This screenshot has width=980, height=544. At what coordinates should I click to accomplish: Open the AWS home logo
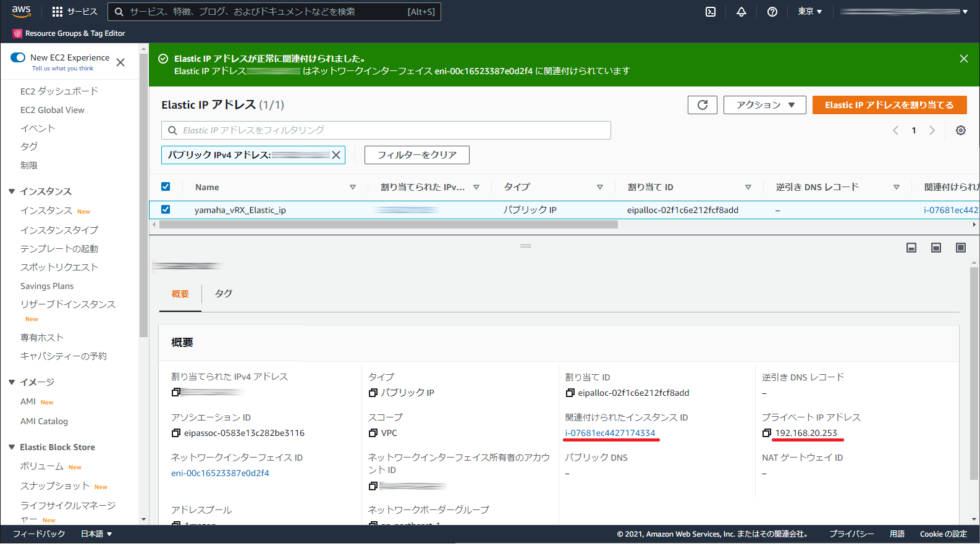(x=21, y=11)
